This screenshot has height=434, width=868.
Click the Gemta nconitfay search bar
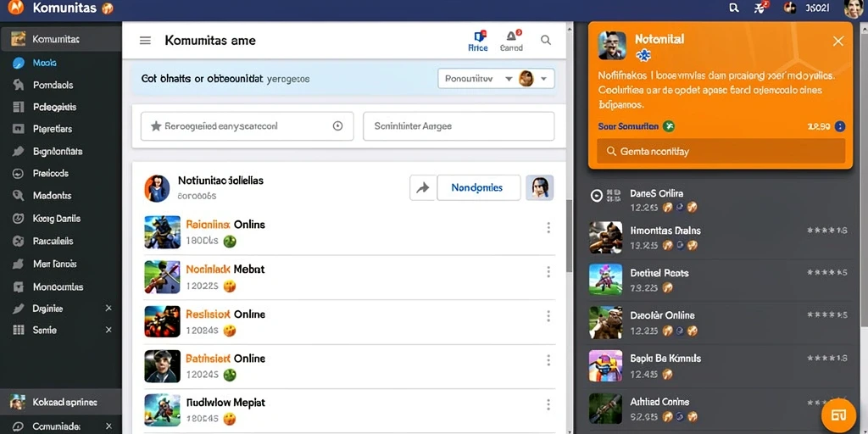pos(721,151)
